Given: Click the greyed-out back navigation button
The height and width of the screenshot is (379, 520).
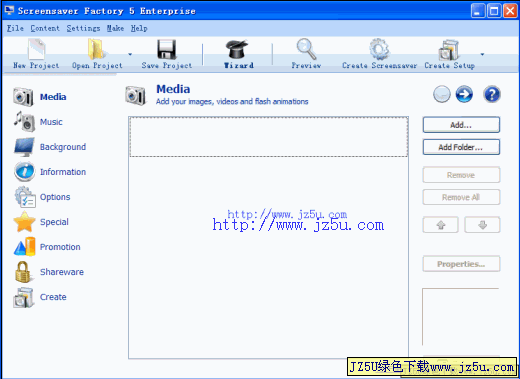Looking at the screenshot, I should pyautogui.click(x=442, y=94).
